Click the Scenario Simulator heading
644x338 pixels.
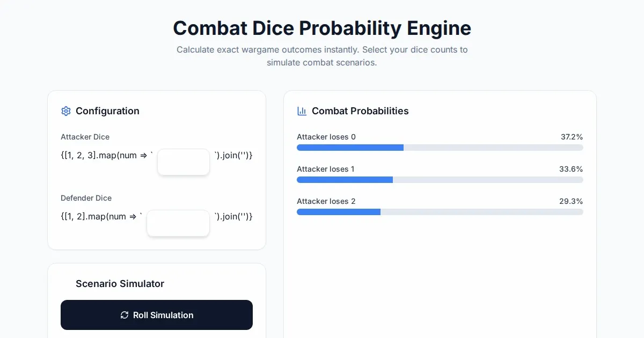click(120, 284)
